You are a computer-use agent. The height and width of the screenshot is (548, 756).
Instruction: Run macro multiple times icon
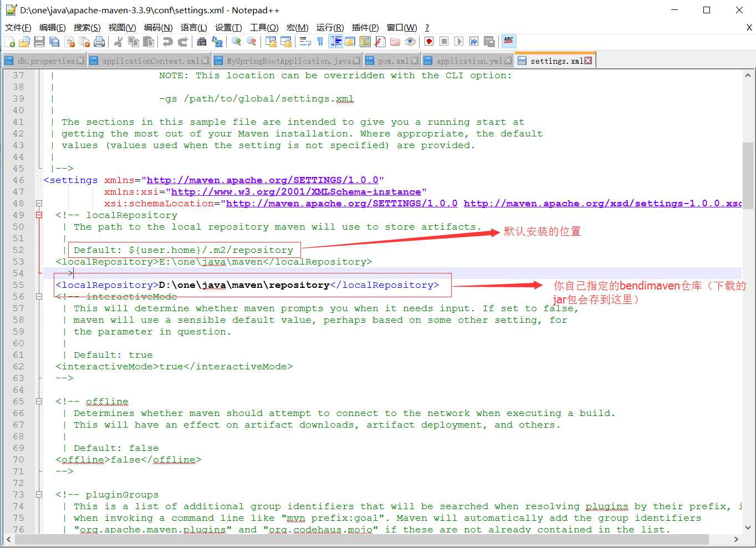[x=474, y=42]
